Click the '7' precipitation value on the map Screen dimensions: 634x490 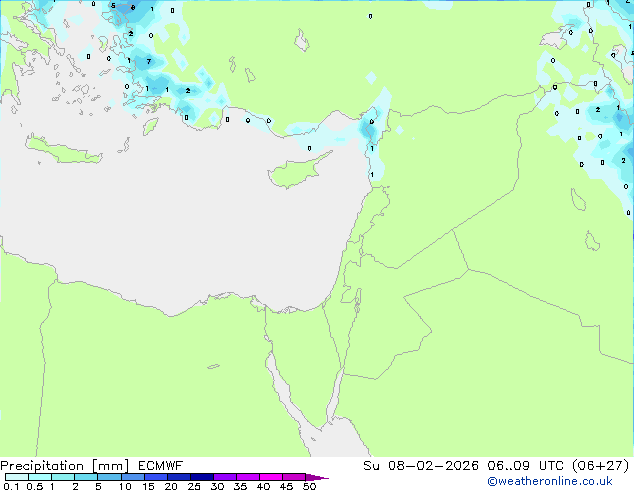point(149,61)
